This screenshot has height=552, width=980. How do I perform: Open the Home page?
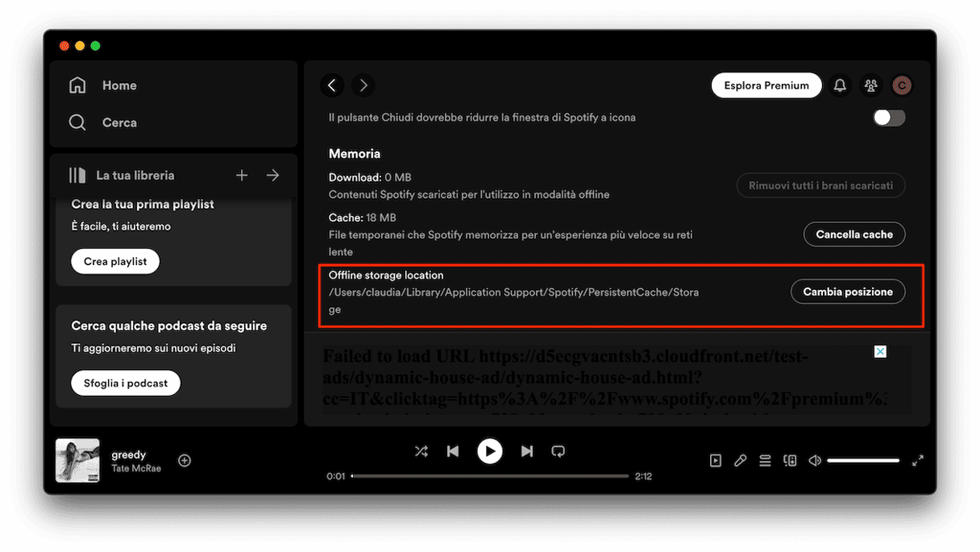coord(102,85)
